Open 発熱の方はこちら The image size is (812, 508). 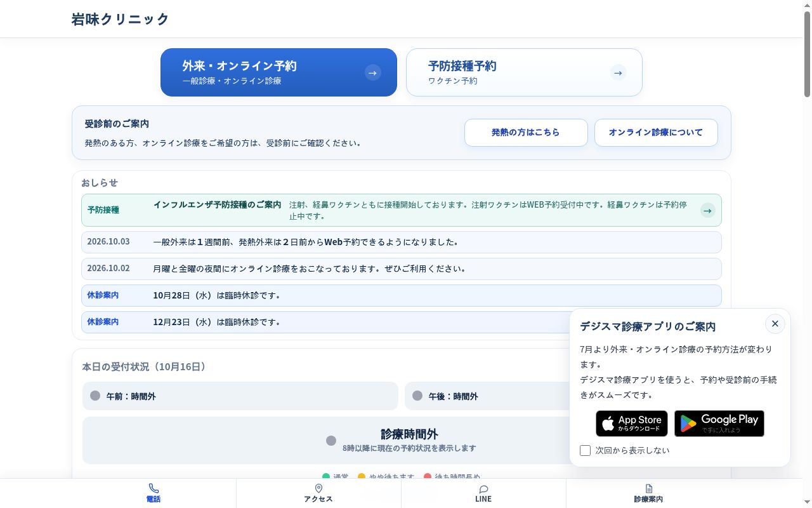(526, 133)
